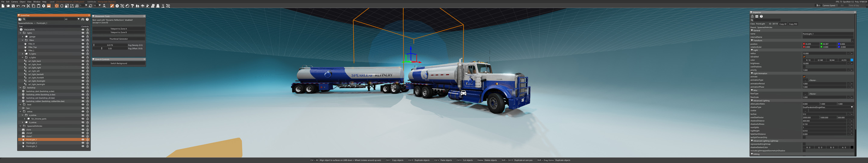The height and width of the screenshot is (163, 868).
Task: Click the Undo arrow icon
Action: 18,6
